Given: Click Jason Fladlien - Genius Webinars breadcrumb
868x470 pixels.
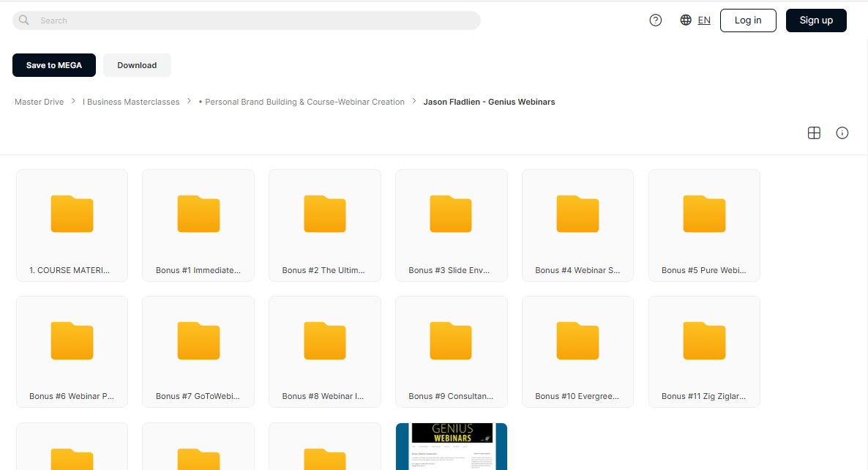Looking at the screenshot, I should coord(490,102).
